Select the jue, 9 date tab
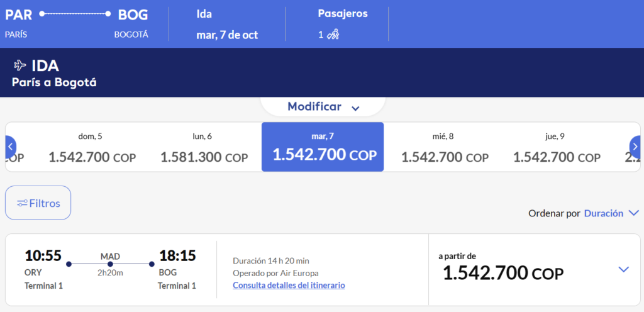The width and height of the screenshot is (644, 312). (x=557, y=147)
